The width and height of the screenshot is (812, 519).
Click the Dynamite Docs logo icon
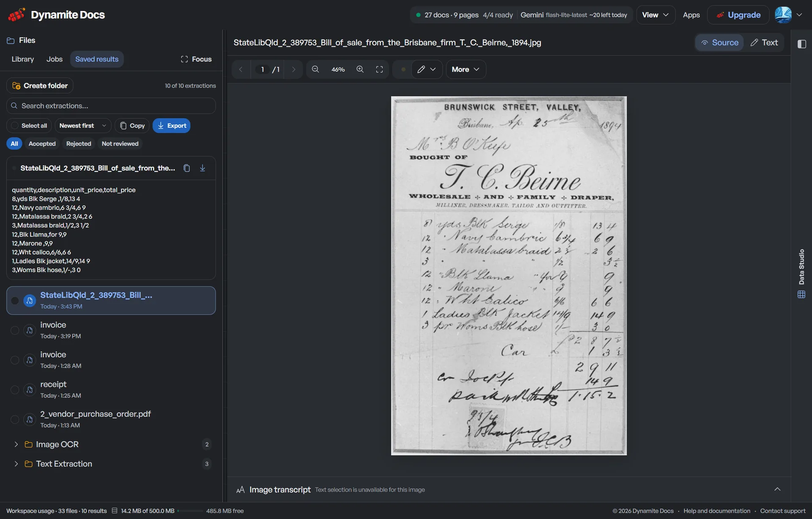16,15
